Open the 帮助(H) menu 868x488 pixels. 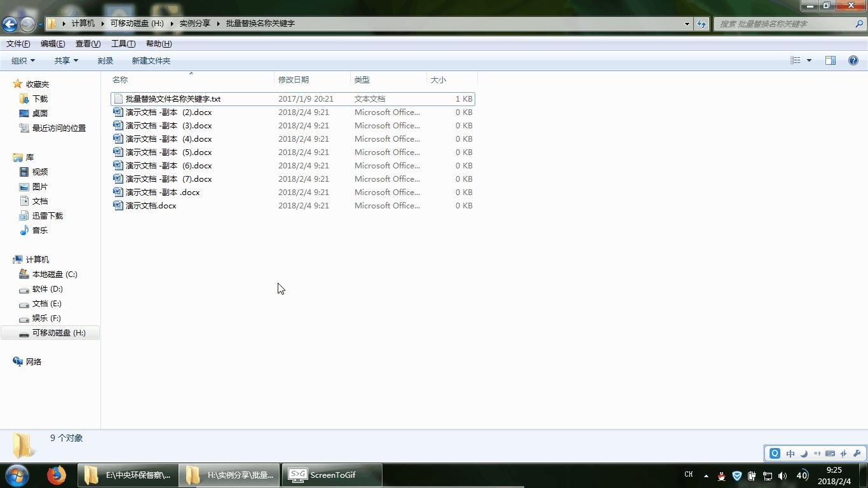pyautogui.click(x=159, y=44)
